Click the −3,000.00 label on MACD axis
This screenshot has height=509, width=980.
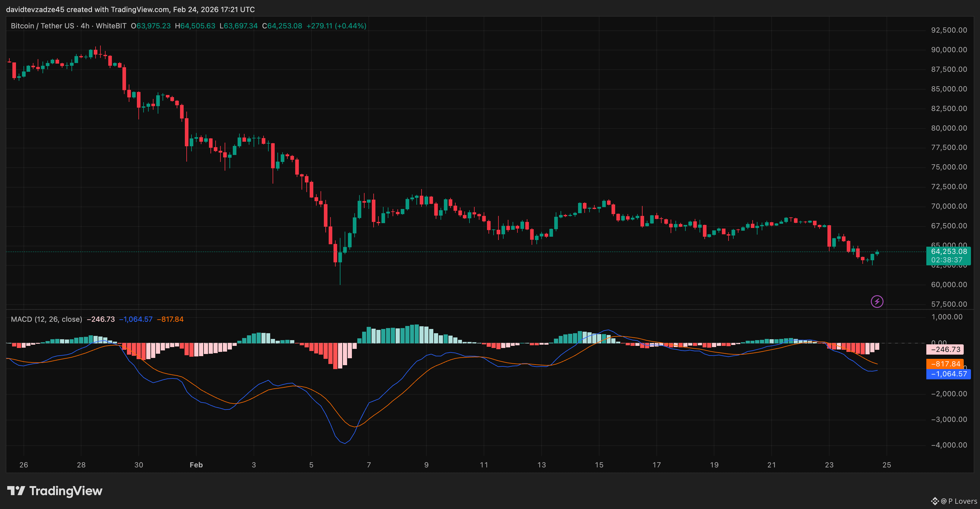(949, 419)
